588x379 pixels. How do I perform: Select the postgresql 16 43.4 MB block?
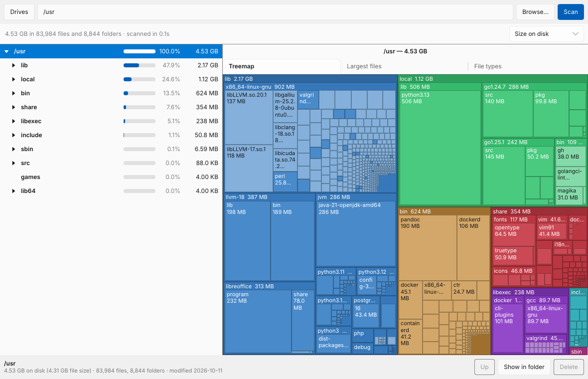(x=366, y=316)
